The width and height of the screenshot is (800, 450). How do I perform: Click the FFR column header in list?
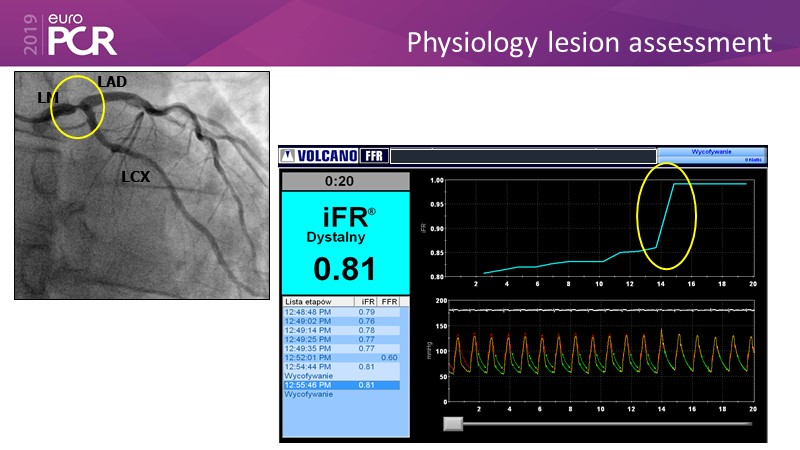(390, 301)
